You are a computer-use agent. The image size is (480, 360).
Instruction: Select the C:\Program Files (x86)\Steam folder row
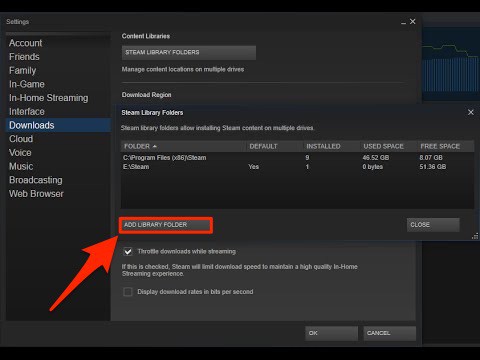[297, 158]
